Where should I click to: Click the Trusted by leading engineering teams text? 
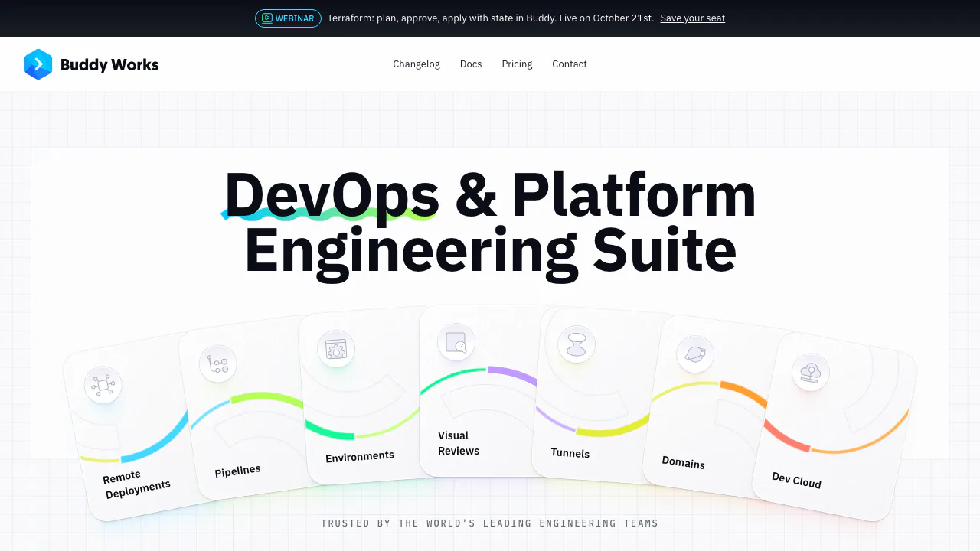click(x=490, y=523)
